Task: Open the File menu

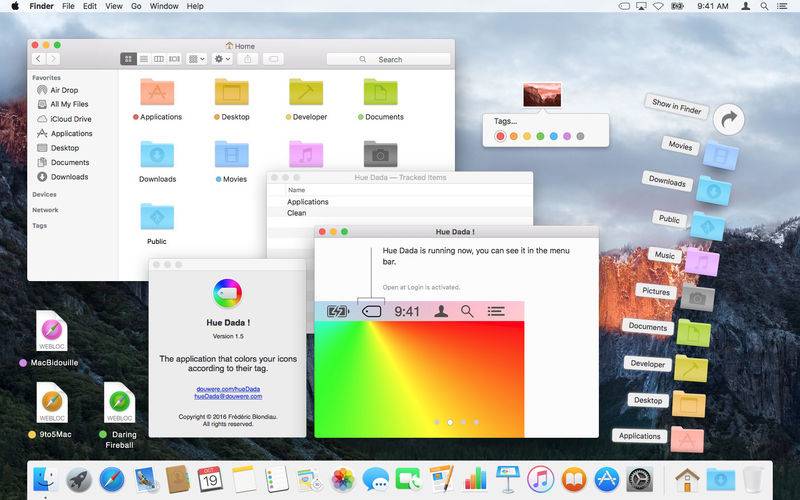Action: 68,6
